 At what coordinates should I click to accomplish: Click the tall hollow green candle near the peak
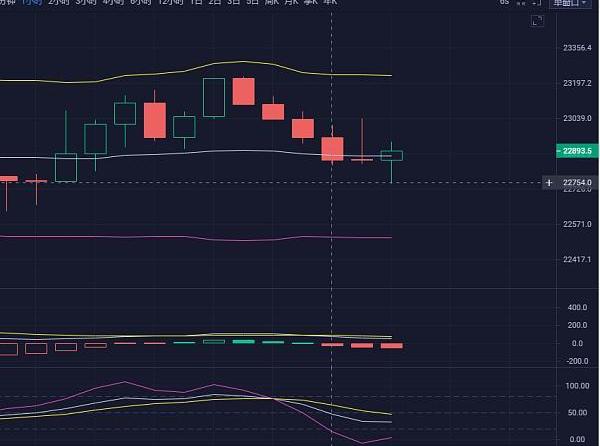point(214,97)
